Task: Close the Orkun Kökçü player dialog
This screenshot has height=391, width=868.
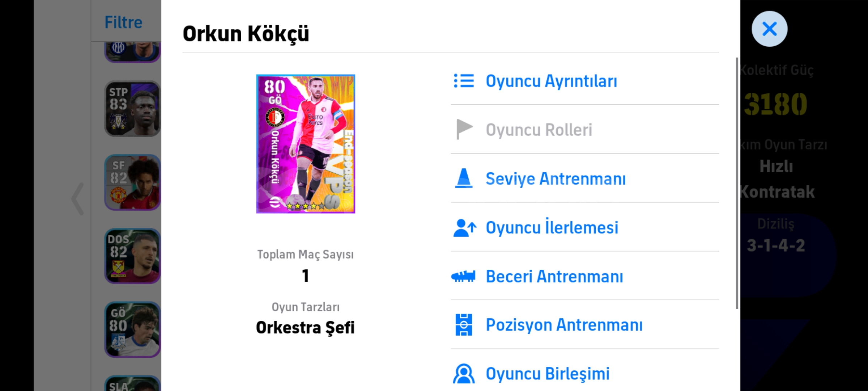Action: coord(769,29)
